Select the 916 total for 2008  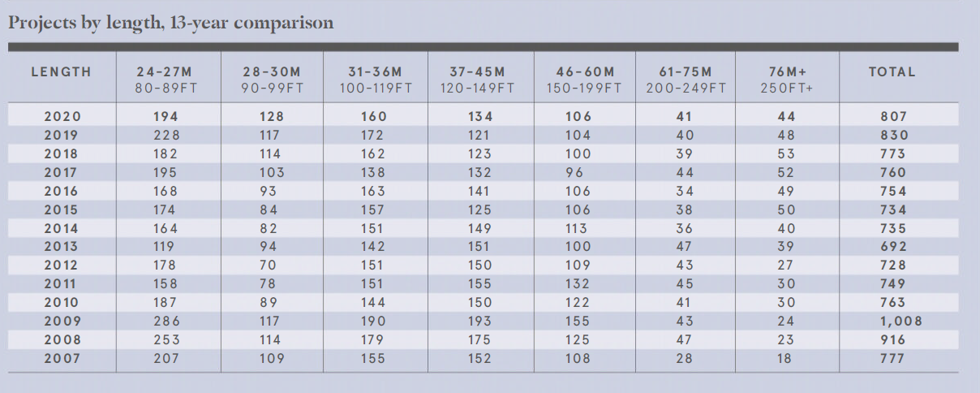[892, 339]
